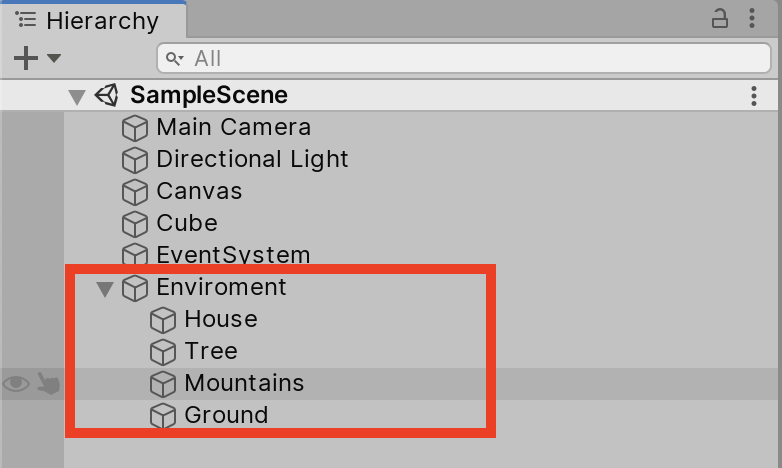Open the Hierarchy panel kebab menu
Screen dimensions: 782x468
click(x=753, y=19)
